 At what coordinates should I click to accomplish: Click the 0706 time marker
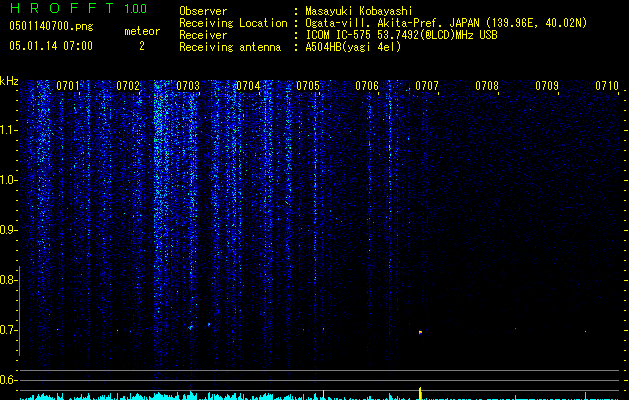(x=367, y=86)
